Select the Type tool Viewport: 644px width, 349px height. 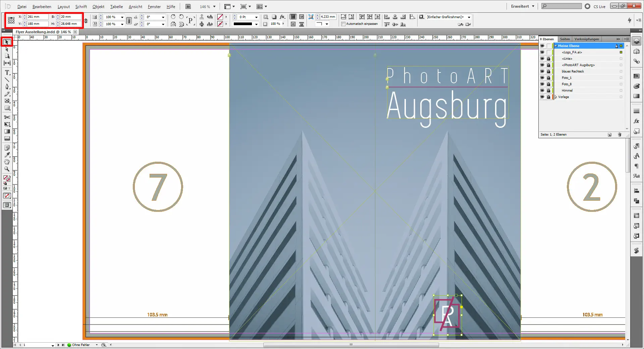click(7, 72)
